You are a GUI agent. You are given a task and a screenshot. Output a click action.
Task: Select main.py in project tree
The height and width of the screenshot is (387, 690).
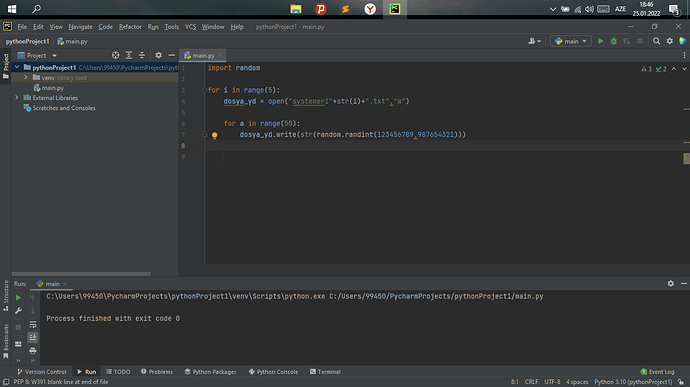pos(52,88)
